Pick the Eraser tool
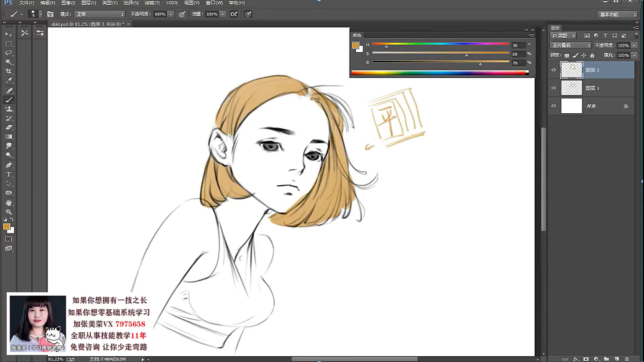Viewport: 644px width, 362px height. 9,127
